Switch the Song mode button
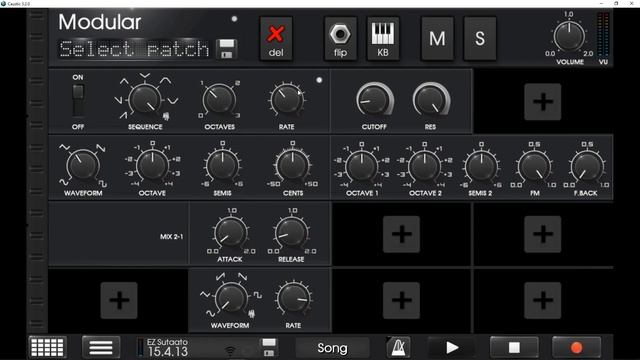The width and height of the screenshot is (640, 360). tap(332, 348)
